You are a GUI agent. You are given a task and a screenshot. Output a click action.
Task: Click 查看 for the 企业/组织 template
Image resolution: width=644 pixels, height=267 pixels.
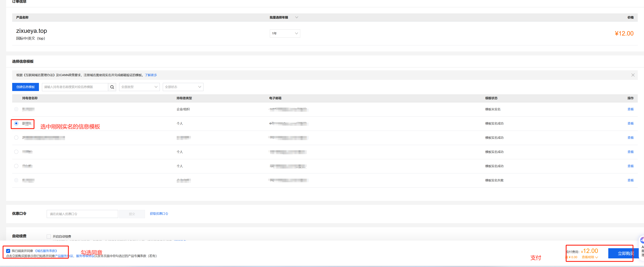click(x=630, y=109)
